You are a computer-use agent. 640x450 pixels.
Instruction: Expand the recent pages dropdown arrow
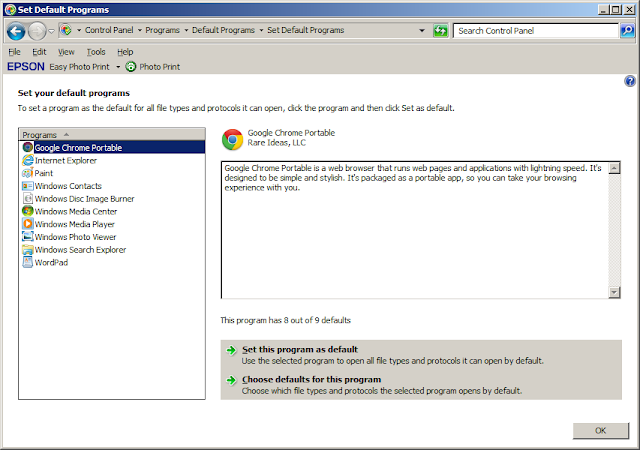[51, 31]
